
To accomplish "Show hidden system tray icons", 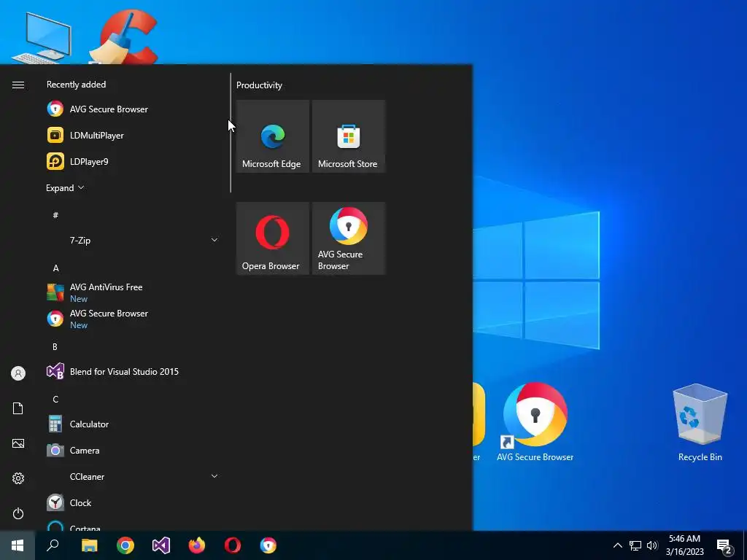I will (617, 545).
